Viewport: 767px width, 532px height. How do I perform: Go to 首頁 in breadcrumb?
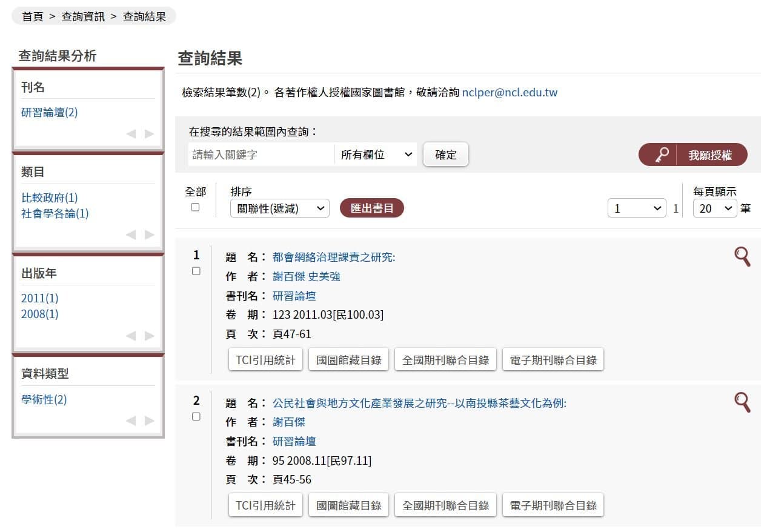coord(33,16)
